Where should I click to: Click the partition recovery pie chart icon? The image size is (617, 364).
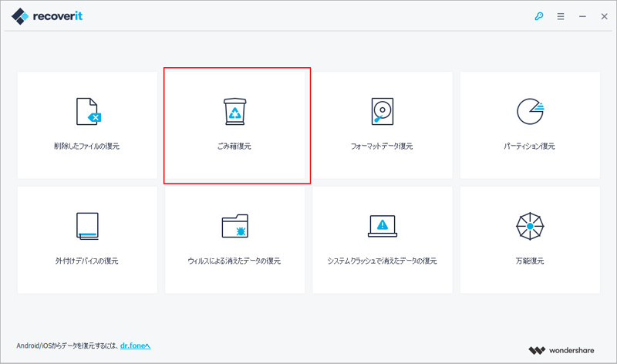[x=530, y=112]
